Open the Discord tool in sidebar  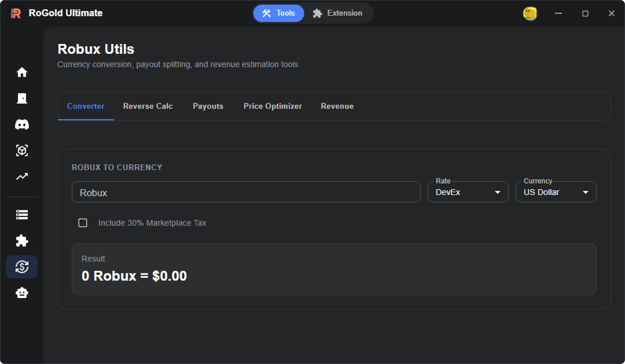pos(22,124)
